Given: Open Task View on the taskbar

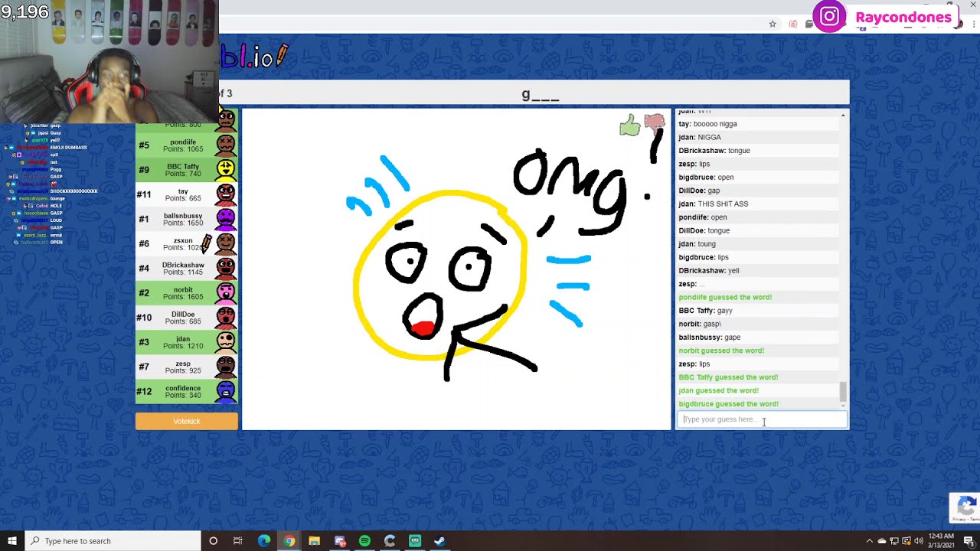Looking at the screenshot, I should pos(238,541).
